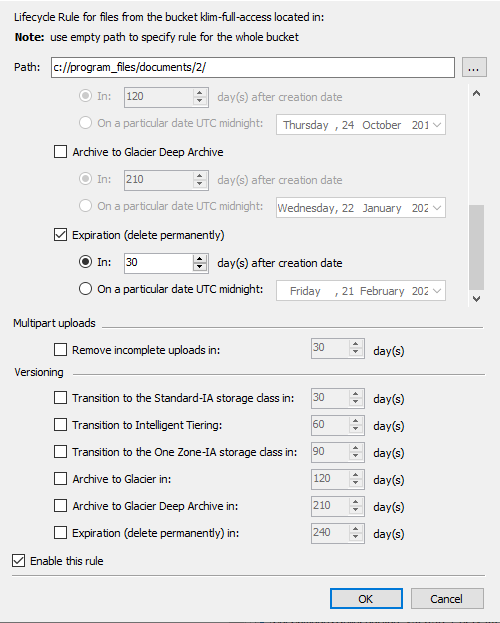Check versioning Archive to Glacier in checkbox
The height and width of the screenshot is (623, 500).
60,479
